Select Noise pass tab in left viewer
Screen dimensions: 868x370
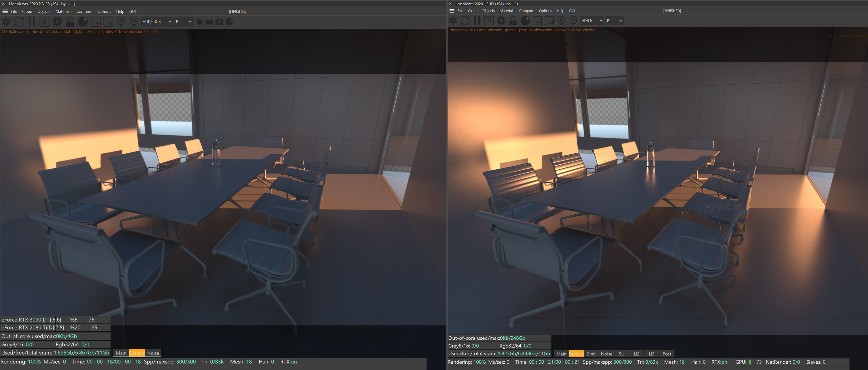pos(153,353)
